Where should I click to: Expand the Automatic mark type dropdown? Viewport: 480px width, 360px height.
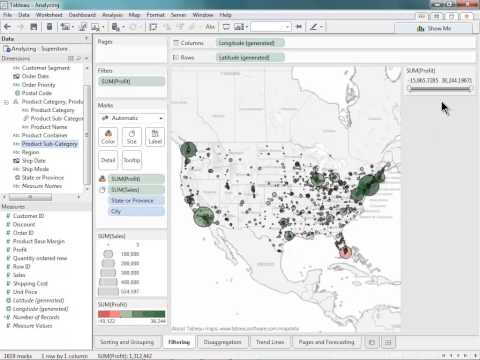pos(132,118)
